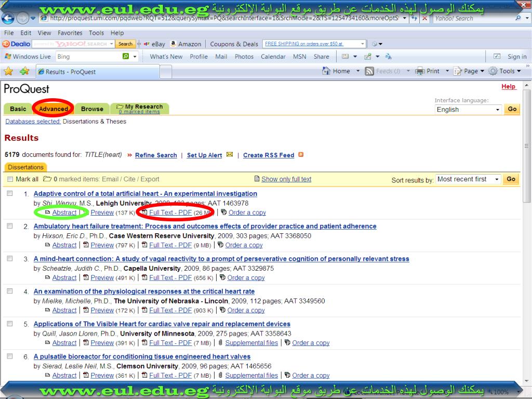The width and height of the screenshot is (532, 399).
Task: Tick the checkbox for result 3 mind-heart connection
Action: point(10,259)
